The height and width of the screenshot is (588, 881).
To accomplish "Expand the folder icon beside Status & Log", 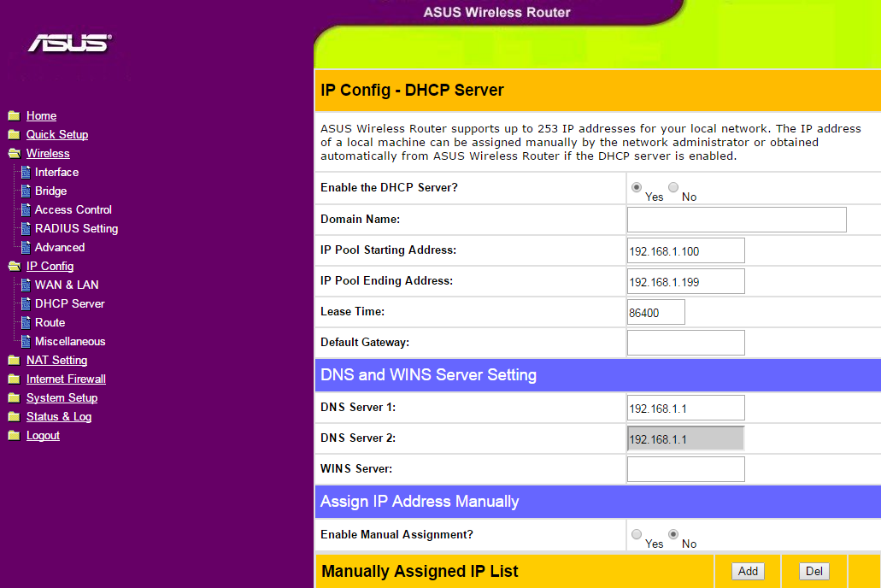I will click(14, 416).
